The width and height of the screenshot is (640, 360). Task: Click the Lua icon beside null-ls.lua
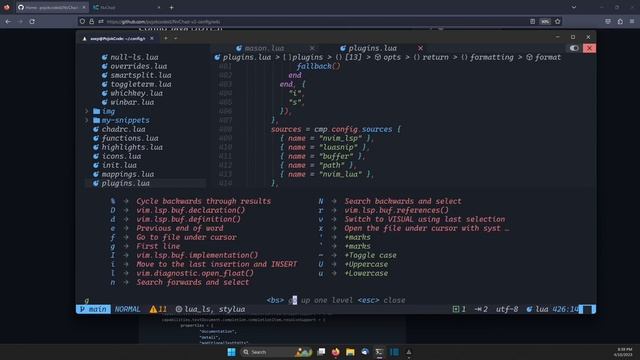pyautogui.click(x=104, y=57)
